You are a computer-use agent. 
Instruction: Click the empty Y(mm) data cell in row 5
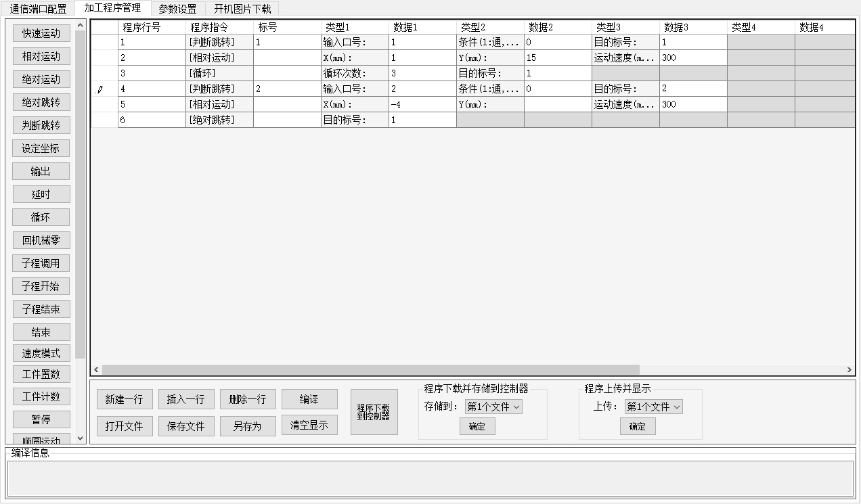tap(558, 104)
